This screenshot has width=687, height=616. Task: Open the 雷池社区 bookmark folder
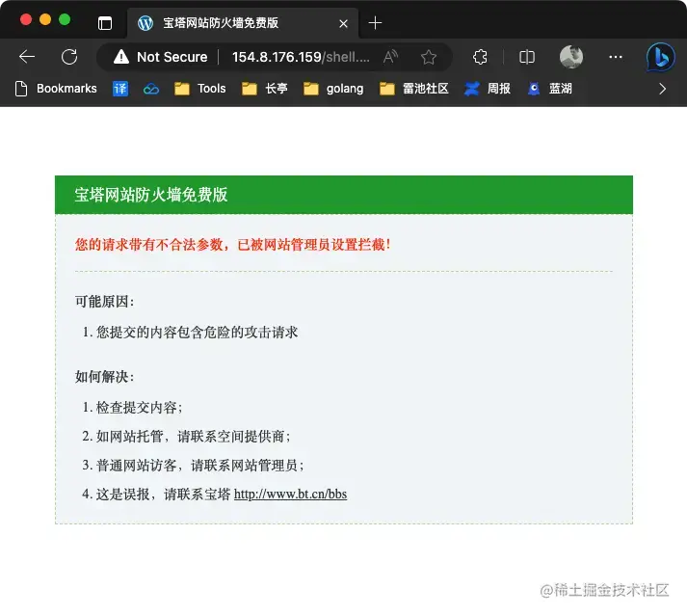click(413, 89)
